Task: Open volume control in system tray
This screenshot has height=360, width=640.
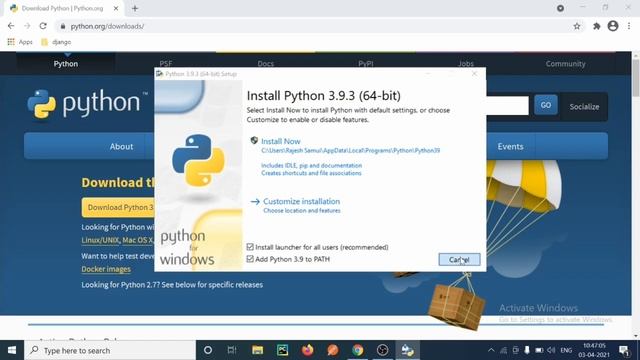Action: click(551, 350)
